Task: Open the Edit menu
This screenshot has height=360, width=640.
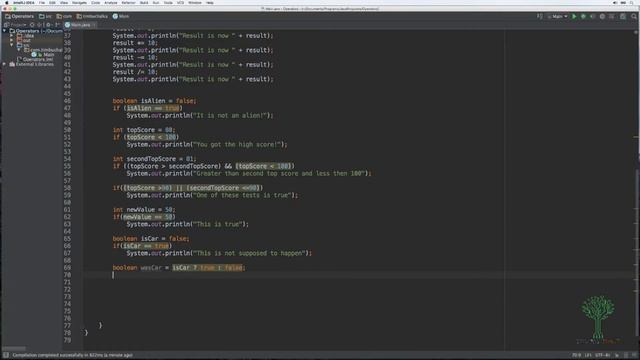Action: 52,3
